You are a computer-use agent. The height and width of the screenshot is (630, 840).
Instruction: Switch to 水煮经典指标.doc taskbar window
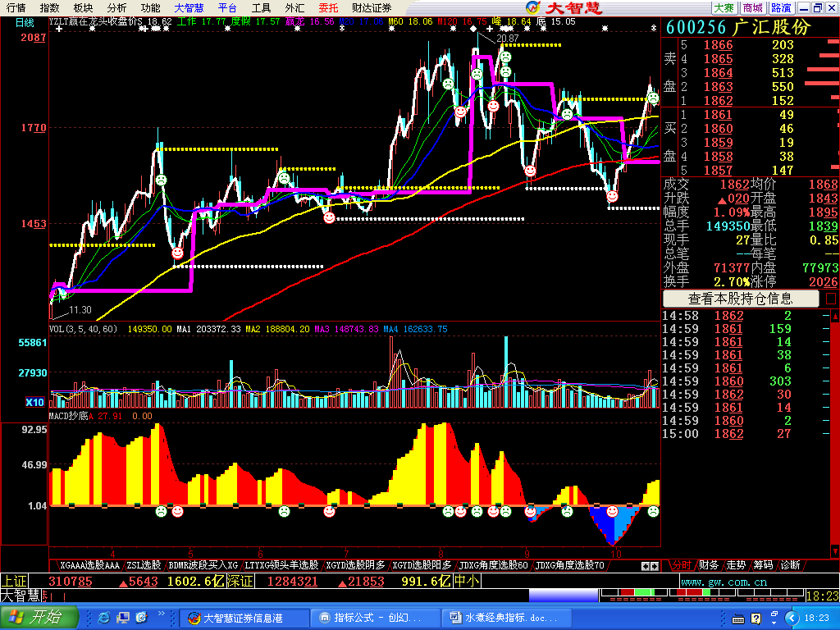click(x=506, y=618)
